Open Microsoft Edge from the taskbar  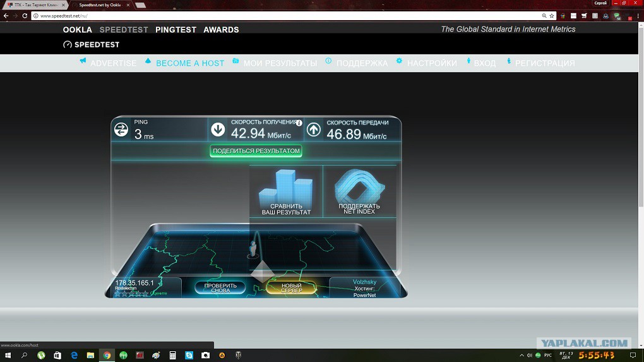[74, 355]
